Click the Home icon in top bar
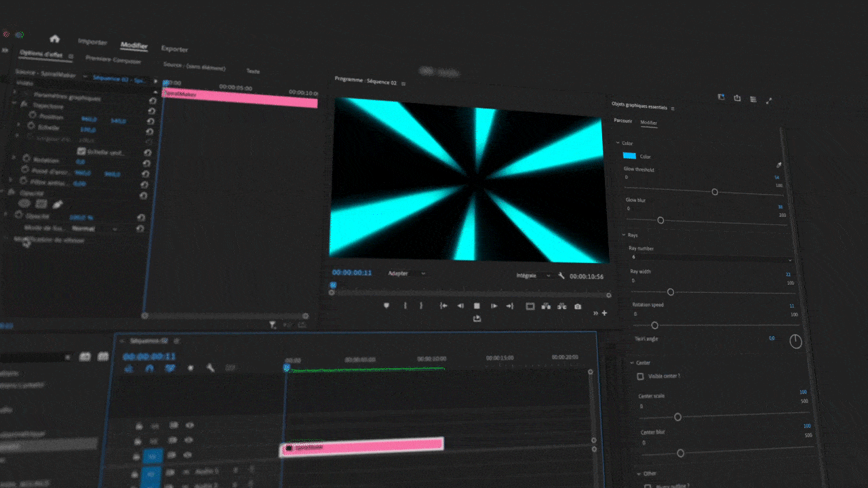The height and width of the screenshot is (488, 868). 55,39
